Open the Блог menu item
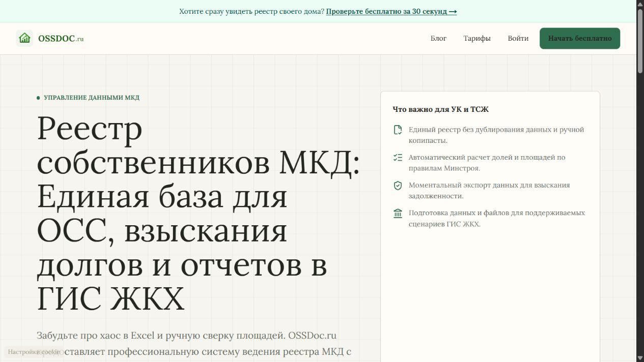The height and width of the screenshot is (362, 644). 438,38
